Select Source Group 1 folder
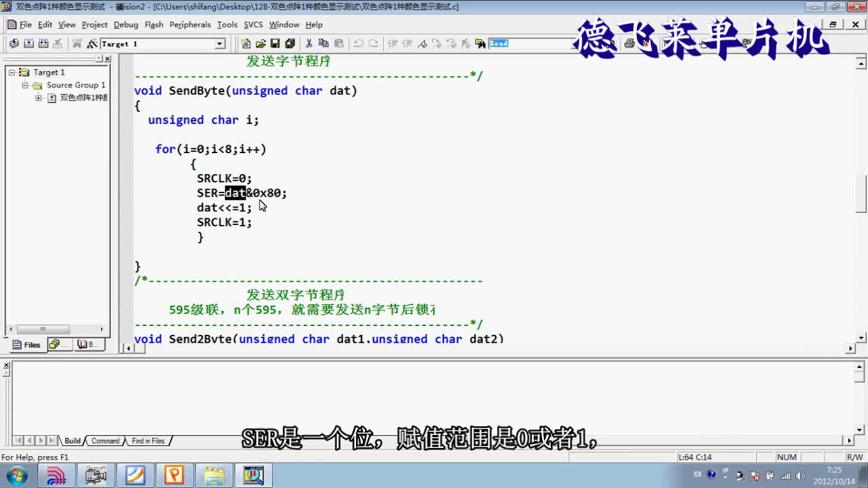Screen dimensions: 868x488 (76, 85)
